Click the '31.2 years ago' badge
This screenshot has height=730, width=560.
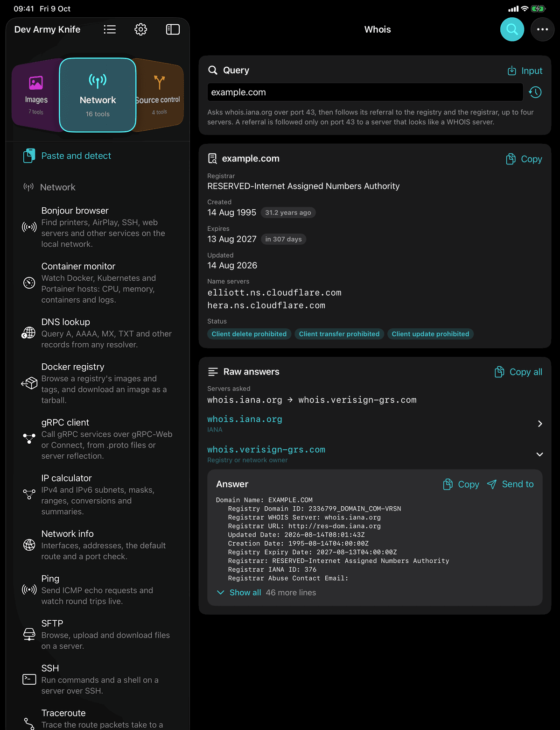[x=288, y=213]
